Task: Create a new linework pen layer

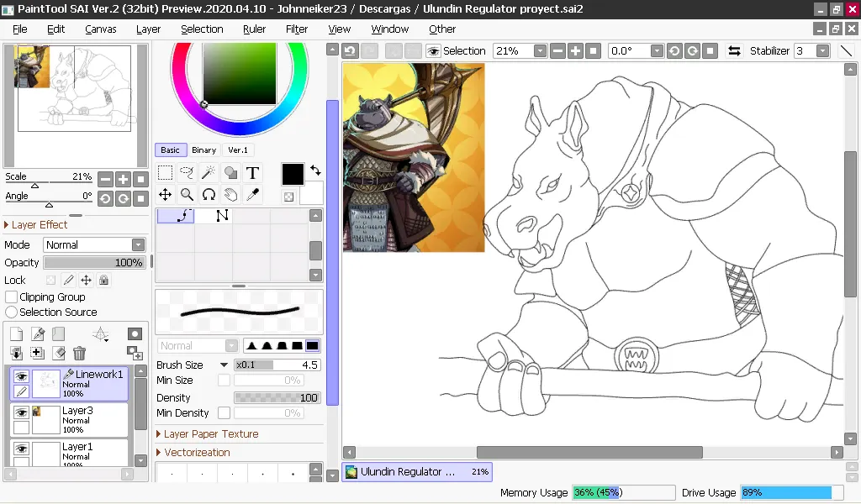Action: [37, 333]
